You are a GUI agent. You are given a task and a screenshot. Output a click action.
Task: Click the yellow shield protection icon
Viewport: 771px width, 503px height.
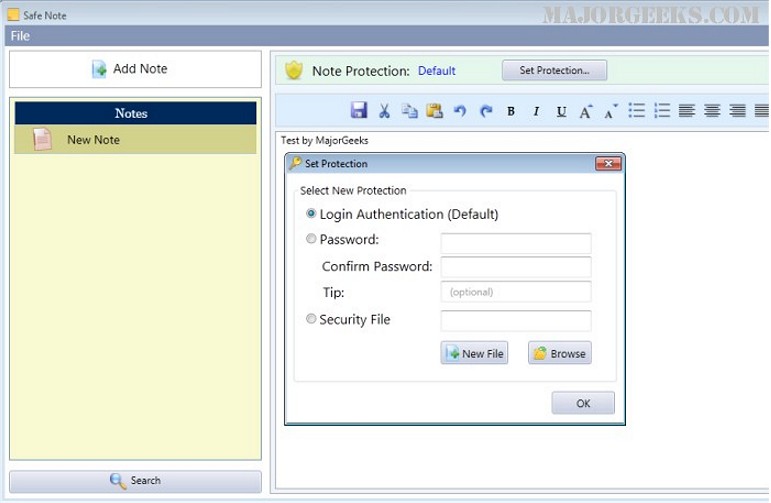click(x=294, y=70)
